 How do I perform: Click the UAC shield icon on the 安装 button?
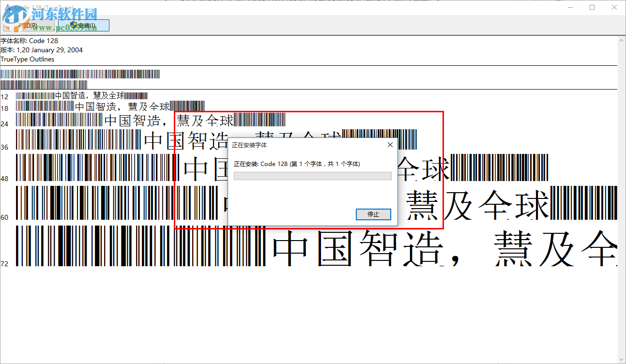[x=73, y=24]
